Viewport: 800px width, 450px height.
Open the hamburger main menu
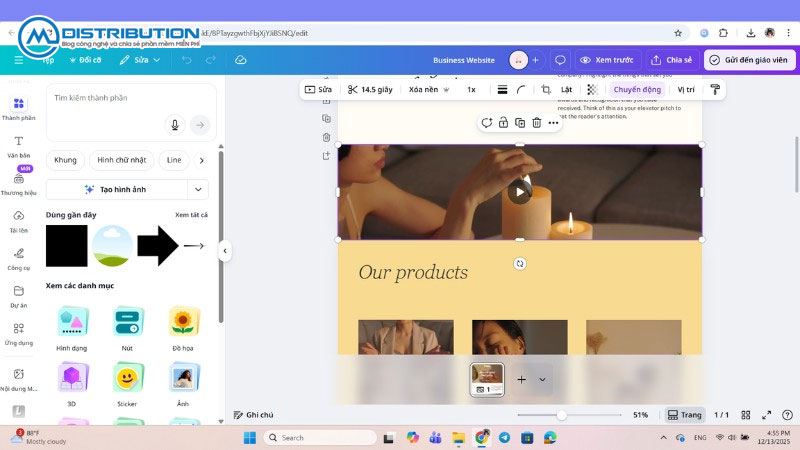click(19, 60)
